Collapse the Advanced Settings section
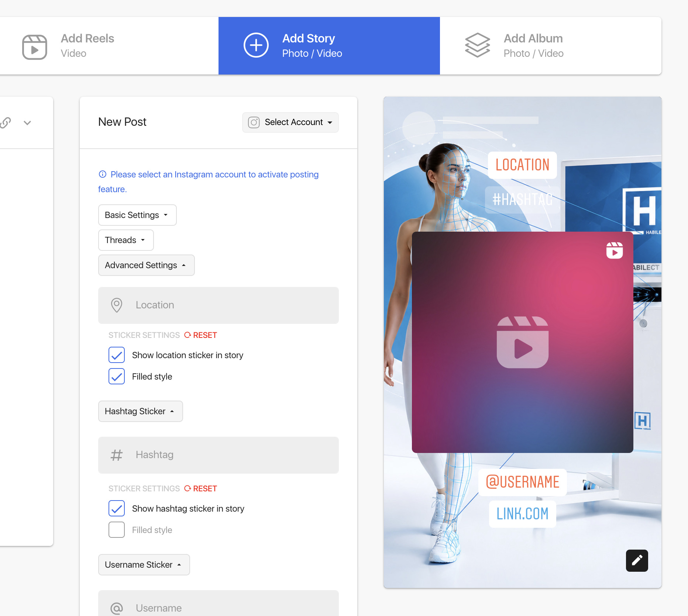This screenshot has height=616, width=688. 146,265
